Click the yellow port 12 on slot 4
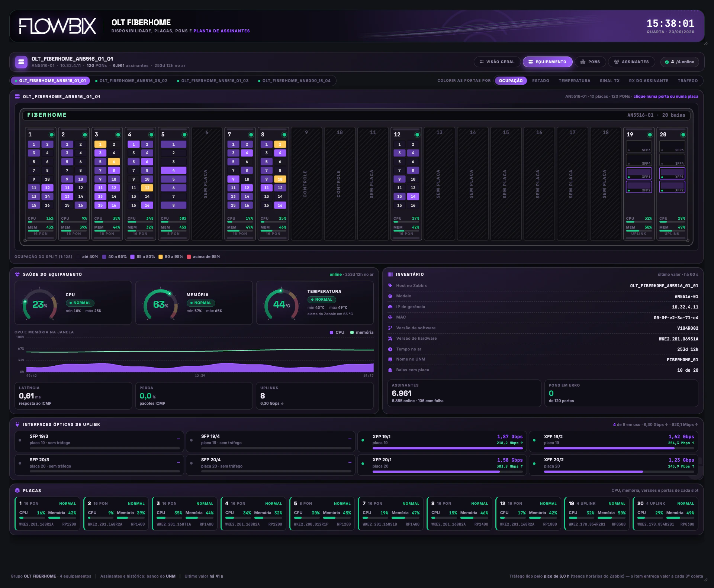Image resolution: width=714 pixels, height=588 pixels. click(147, 188)
